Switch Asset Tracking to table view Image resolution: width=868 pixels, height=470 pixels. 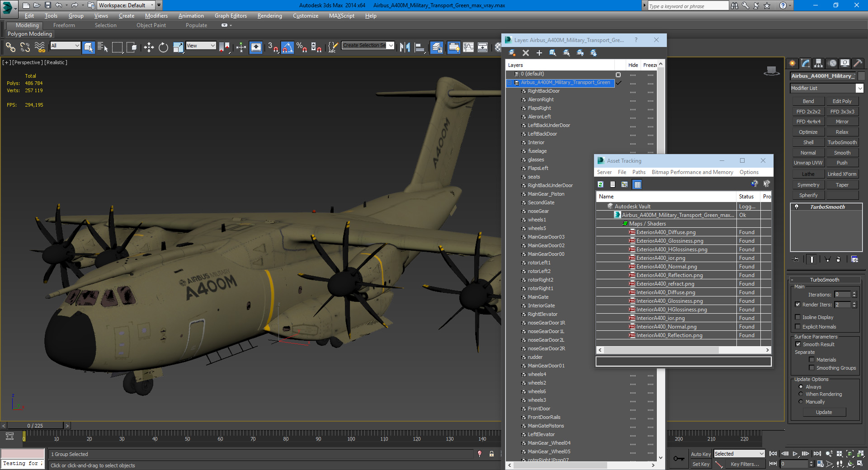[637, 184]
